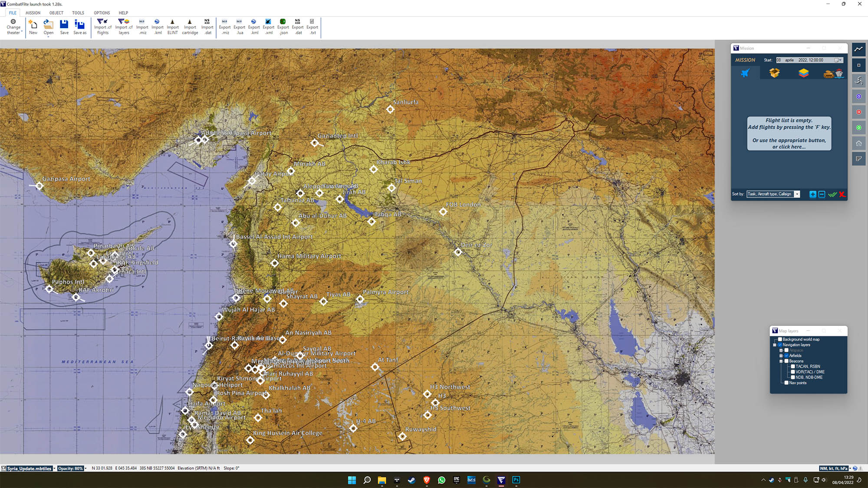Open the MISSION menu
This screenshot has width=868, height=488.
point(33,13)
